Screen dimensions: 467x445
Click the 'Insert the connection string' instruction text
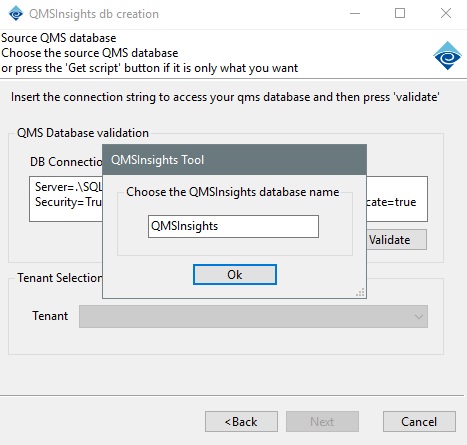[225, 97]
